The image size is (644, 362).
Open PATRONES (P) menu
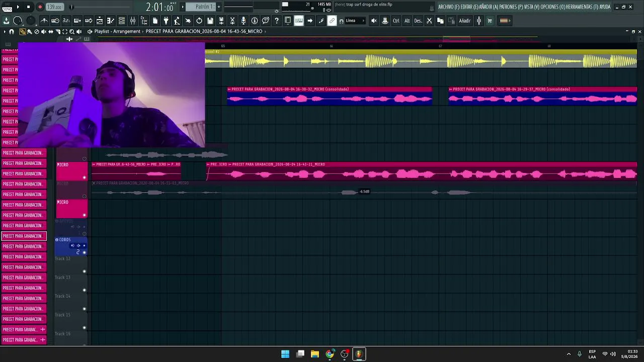512,7
